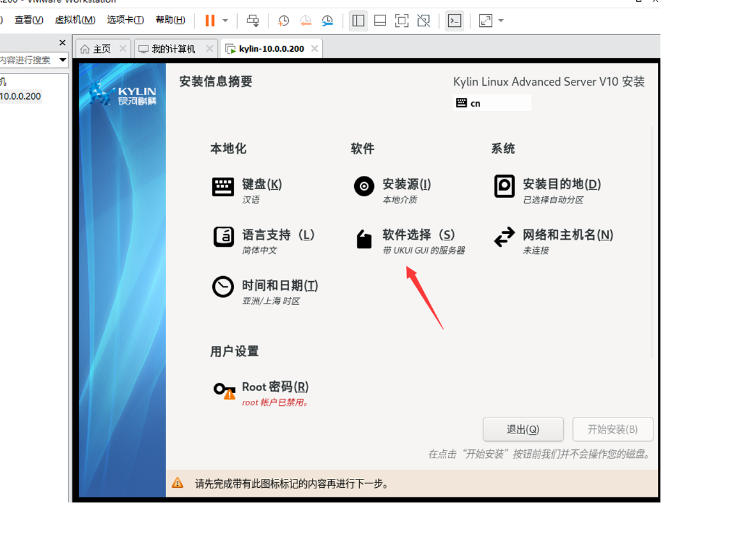Viewport: 748px width, 560px height.
Task: Click the 退出(Q) button
Action: [523, 430]
